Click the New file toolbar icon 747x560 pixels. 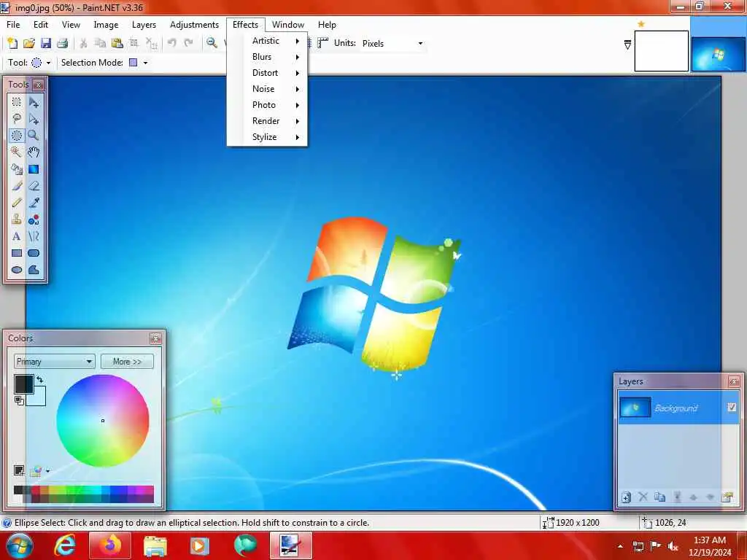tap(12, 43)
